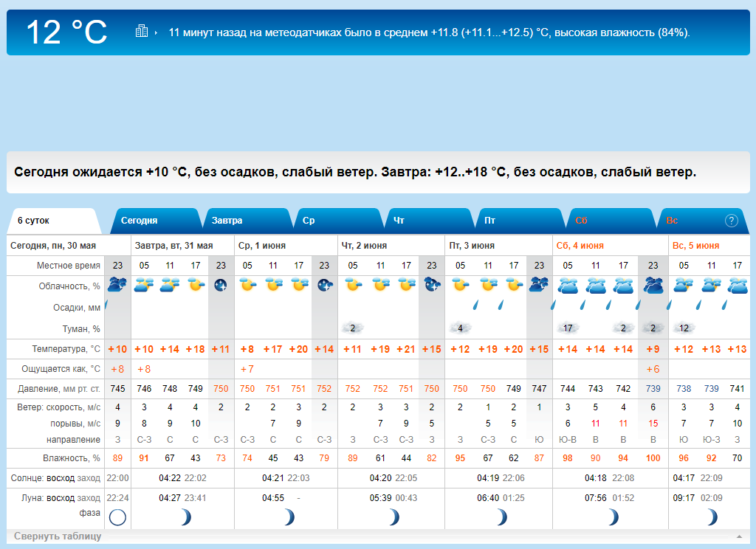
Task: Click the "Завтра, вт, 31 мая" column header
Action: pos(173,245)
